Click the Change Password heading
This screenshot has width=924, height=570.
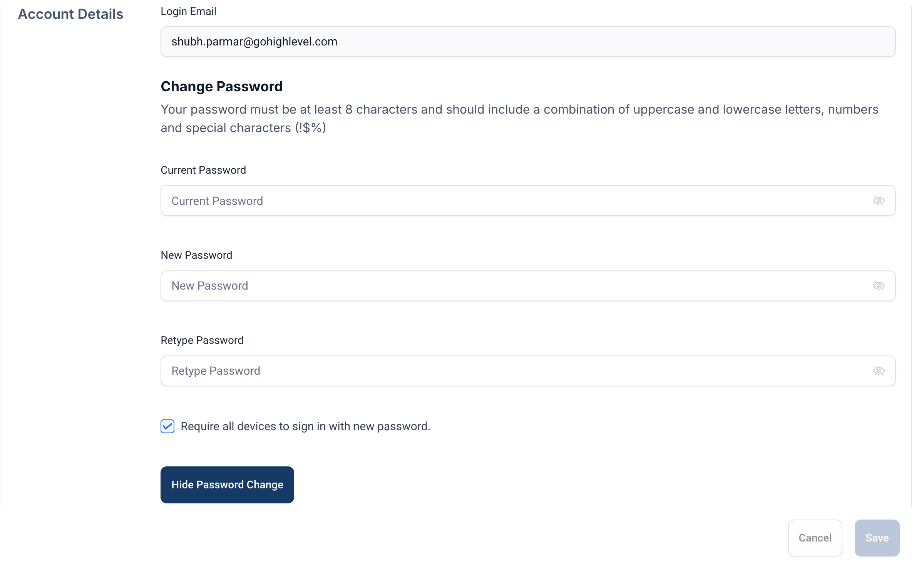[222, 87]
